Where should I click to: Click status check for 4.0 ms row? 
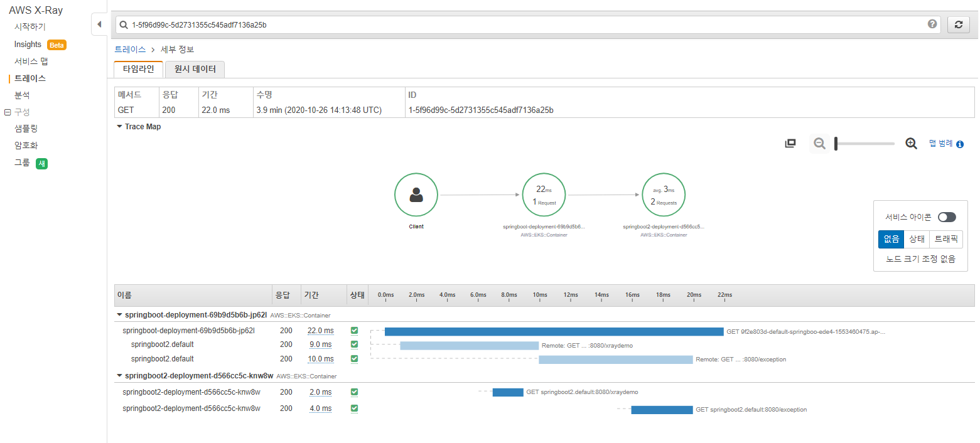tap(354, 408)
